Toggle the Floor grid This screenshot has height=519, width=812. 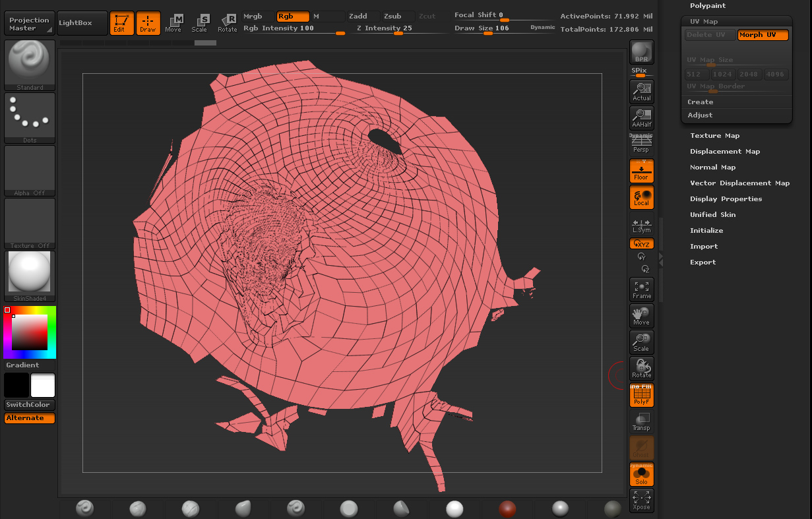pos(642,171)
